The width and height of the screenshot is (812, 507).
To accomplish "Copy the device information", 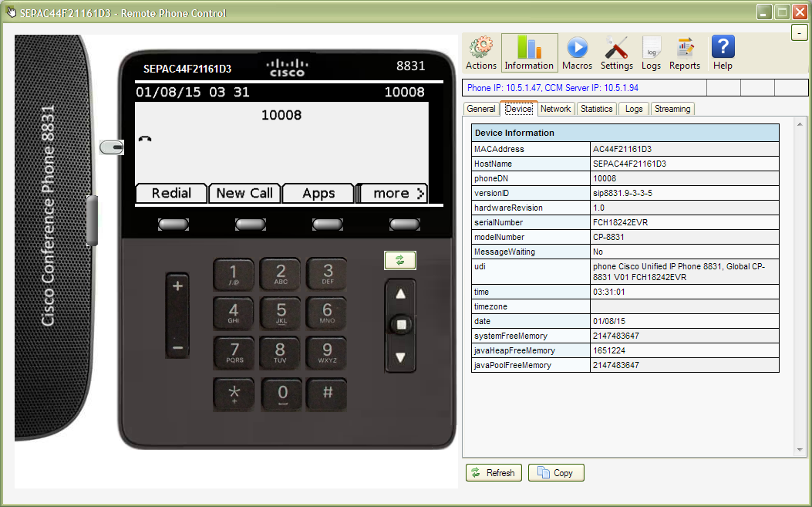I will click(x=555, y=472).
